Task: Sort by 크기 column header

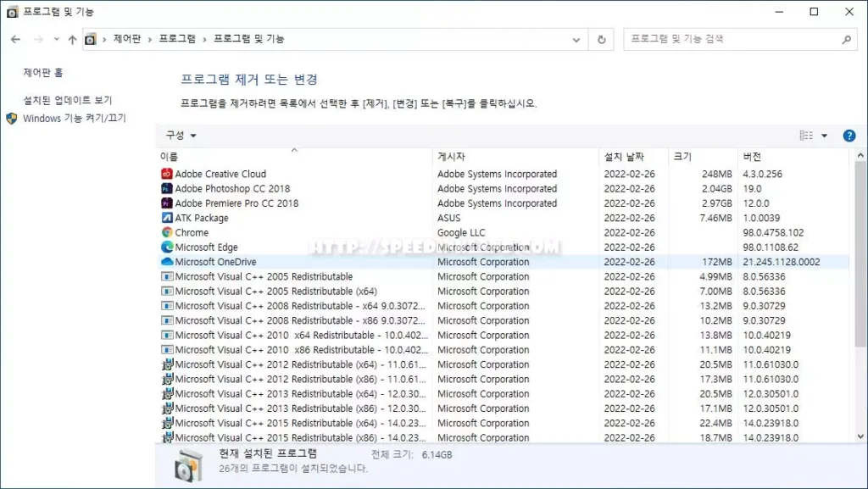Action: coord(703,157)
